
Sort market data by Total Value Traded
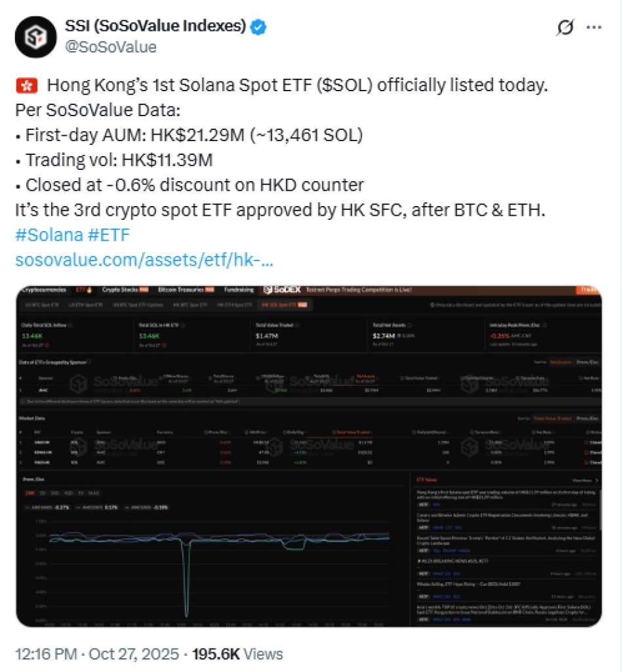coord(552,418)
